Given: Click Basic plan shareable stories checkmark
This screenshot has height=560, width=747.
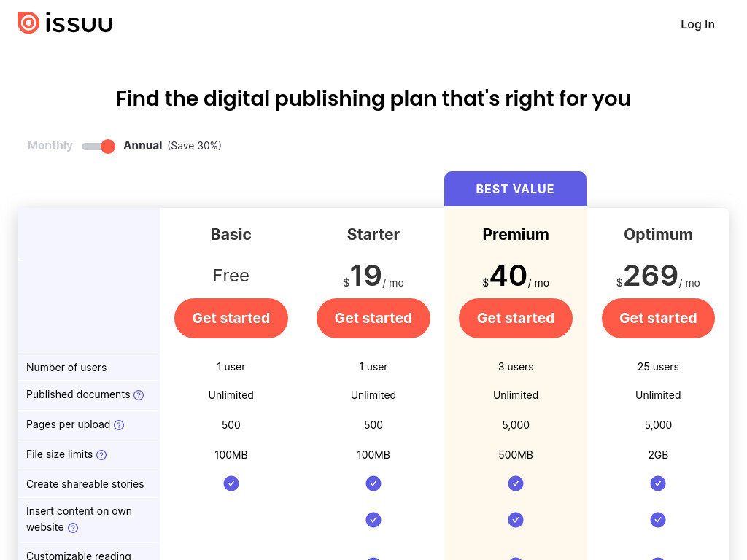Looking at the screenshot, I should tap(231, 483).
